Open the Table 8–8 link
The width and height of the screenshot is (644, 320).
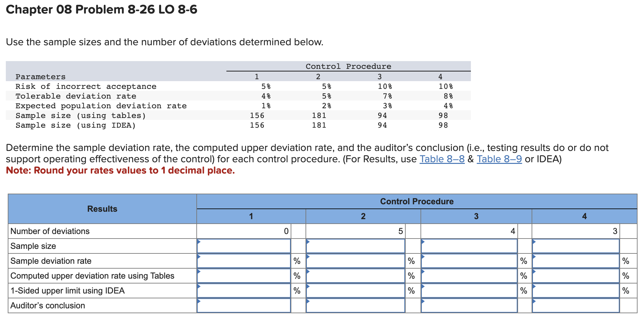pyautogui.click(x=441, y=159)
